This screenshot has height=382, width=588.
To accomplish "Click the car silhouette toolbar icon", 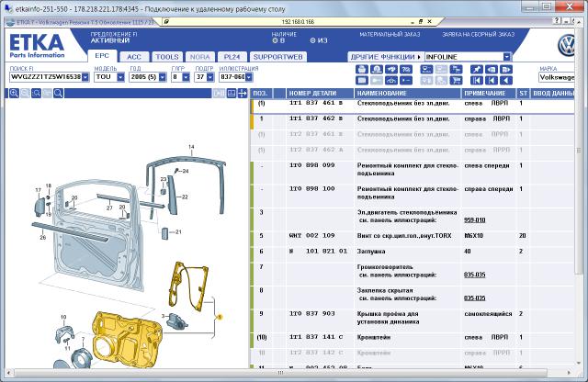I will [391, 80].
